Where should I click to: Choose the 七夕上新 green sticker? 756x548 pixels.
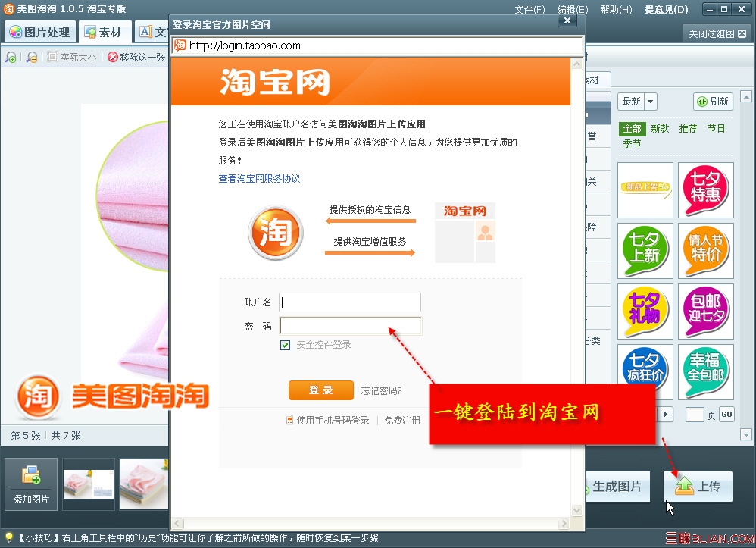[645, 251]
